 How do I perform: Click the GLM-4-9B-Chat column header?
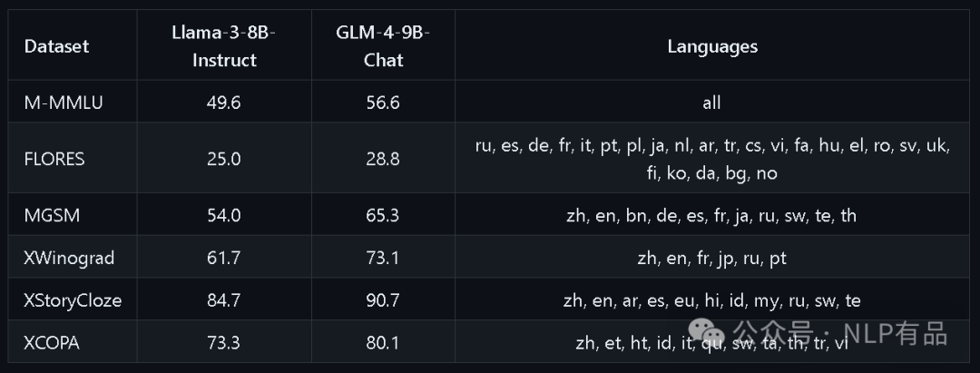[382, 46]
